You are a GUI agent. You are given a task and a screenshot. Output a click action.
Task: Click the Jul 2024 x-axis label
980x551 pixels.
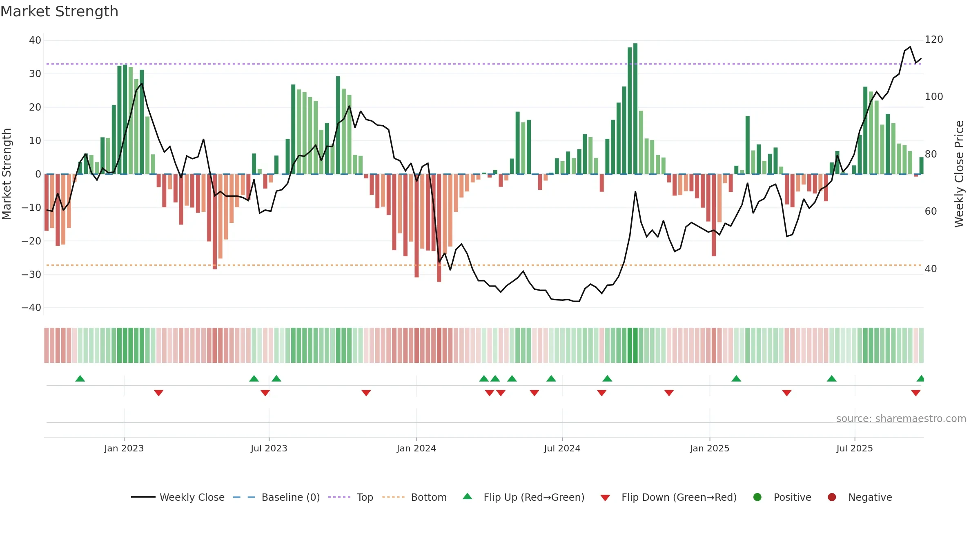(x=562, y=448)
